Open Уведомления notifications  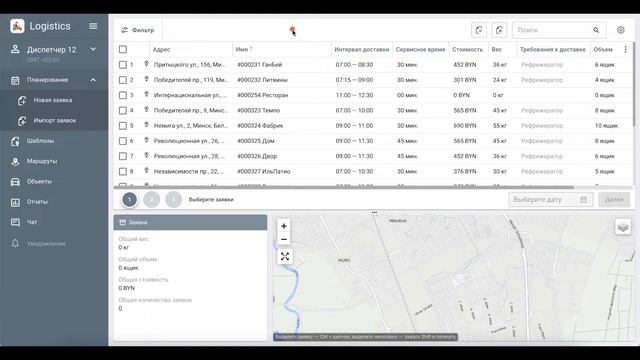(x=46, y=244)
